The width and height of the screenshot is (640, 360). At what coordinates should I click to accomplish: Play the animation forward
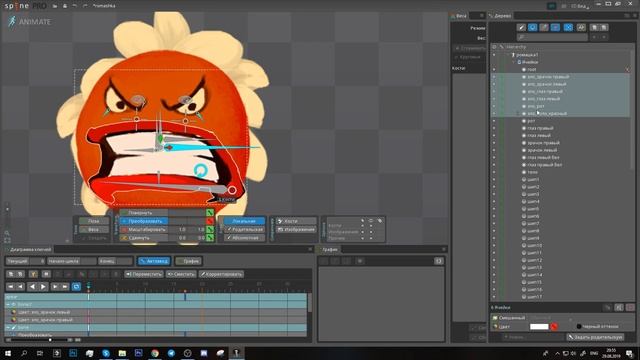(x=43, y=287)
